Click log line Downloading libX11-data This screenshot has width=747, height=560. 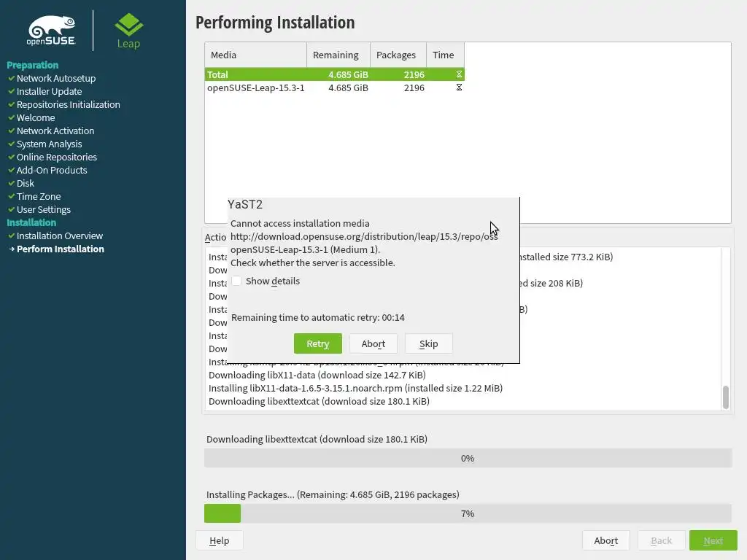coord(317,375)
